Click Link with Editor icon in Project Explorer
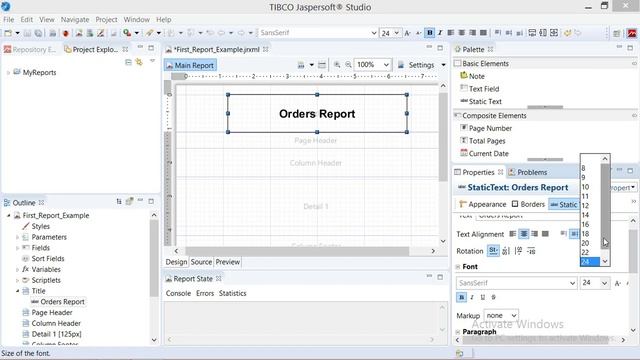640x360 pixels. [139, 62]
